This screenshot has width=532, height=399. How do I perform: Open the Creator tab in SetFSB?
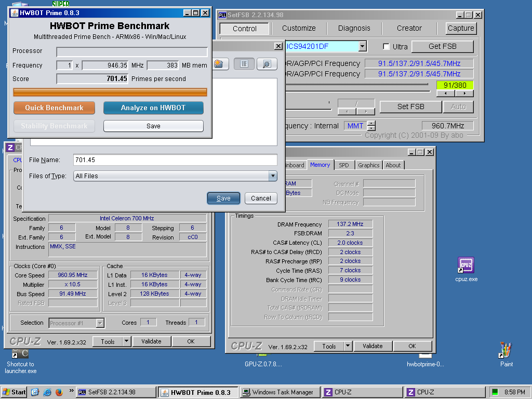409,28
